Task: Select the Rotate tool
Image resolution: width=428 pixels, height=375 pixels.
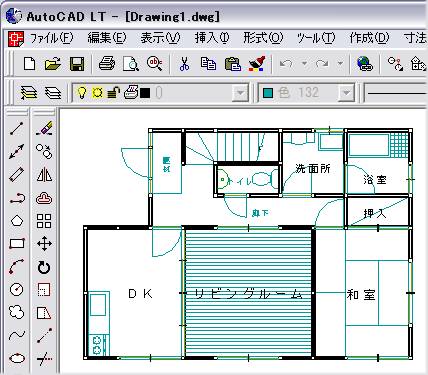Action: [44, 267]
